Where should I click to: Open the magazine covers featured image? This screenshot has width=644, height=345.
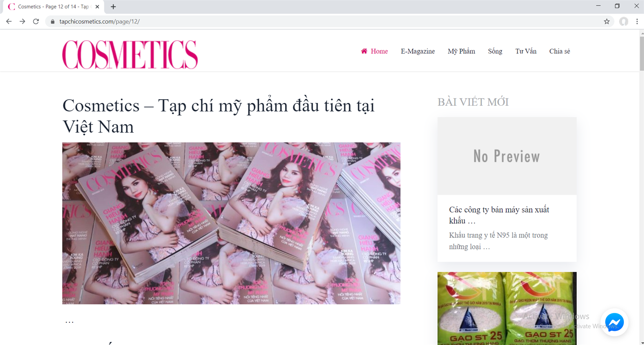(231, 223)
